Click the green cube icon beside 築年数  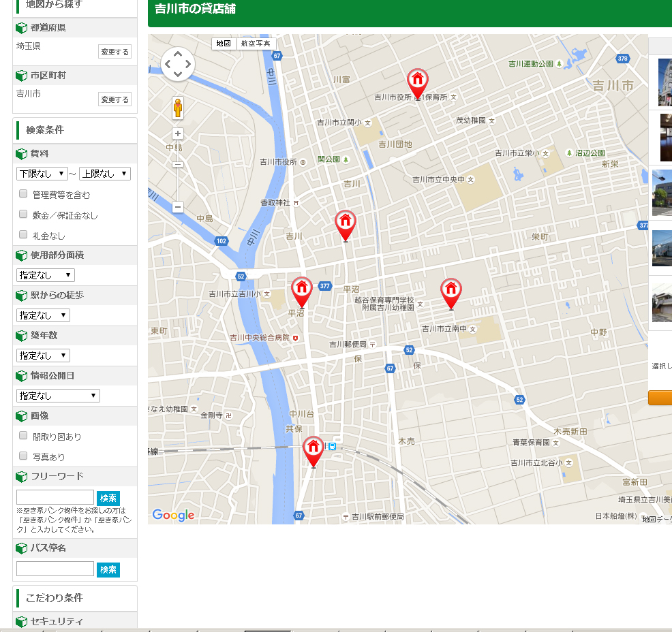pos(21,336)
